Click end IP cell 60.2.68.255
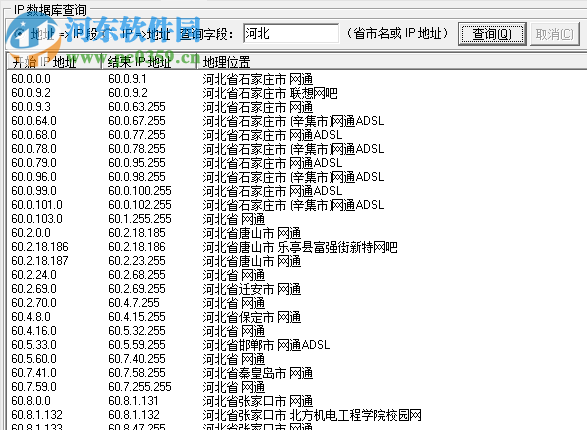The image size is (587, 430). (137, 275)
